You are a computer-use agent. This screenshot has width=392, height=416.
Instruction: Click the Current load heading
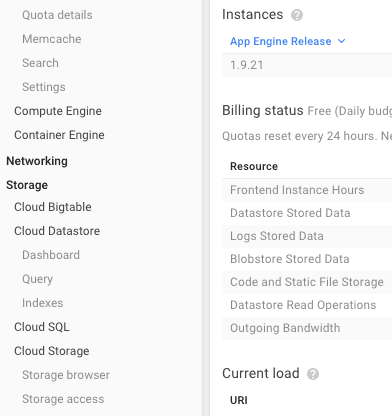tap(261, 373)
